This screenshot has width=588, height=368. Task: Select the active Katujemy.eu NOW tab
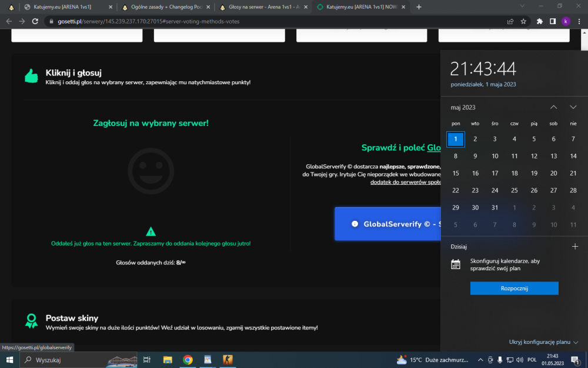pos(361,6)
